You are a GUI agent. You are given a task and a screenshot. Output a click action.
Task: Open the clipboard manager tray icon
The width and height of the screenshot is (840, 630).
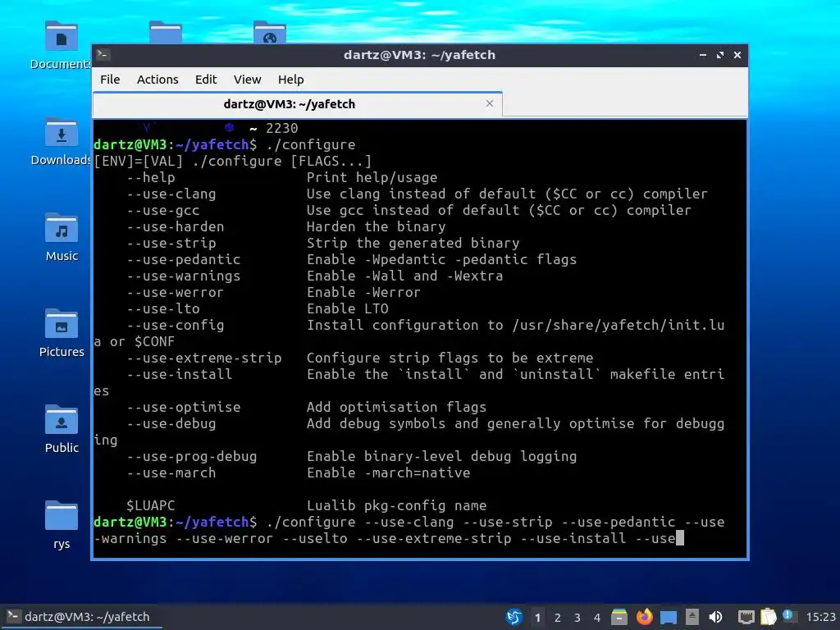(x=768, y=617)
